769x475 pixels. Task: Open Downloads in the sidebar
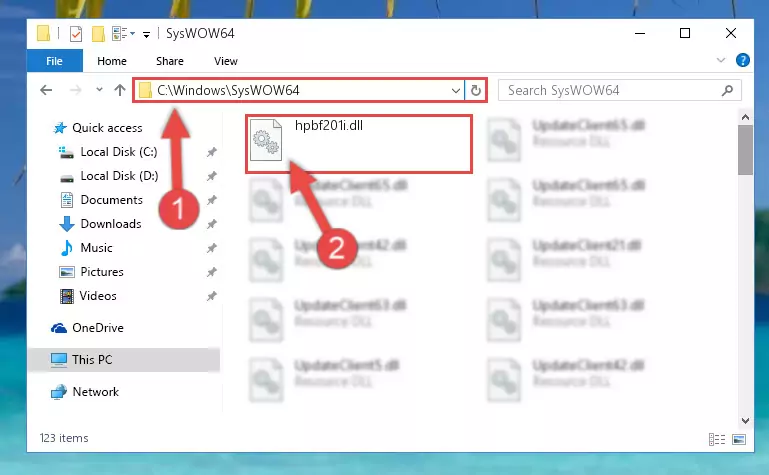coord(111,224)
